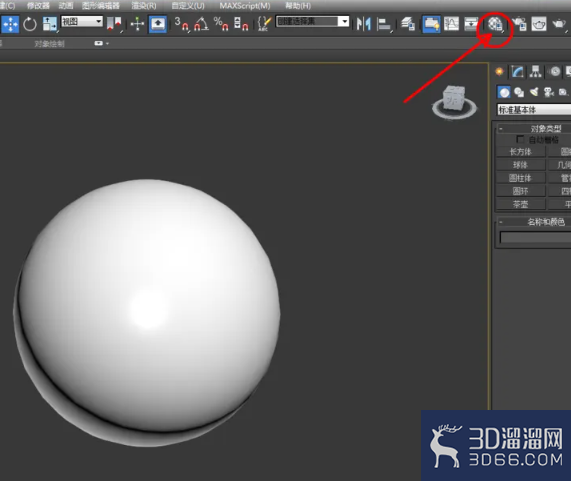
Task: Open the Create panel star tab
Action: (500, 72)
